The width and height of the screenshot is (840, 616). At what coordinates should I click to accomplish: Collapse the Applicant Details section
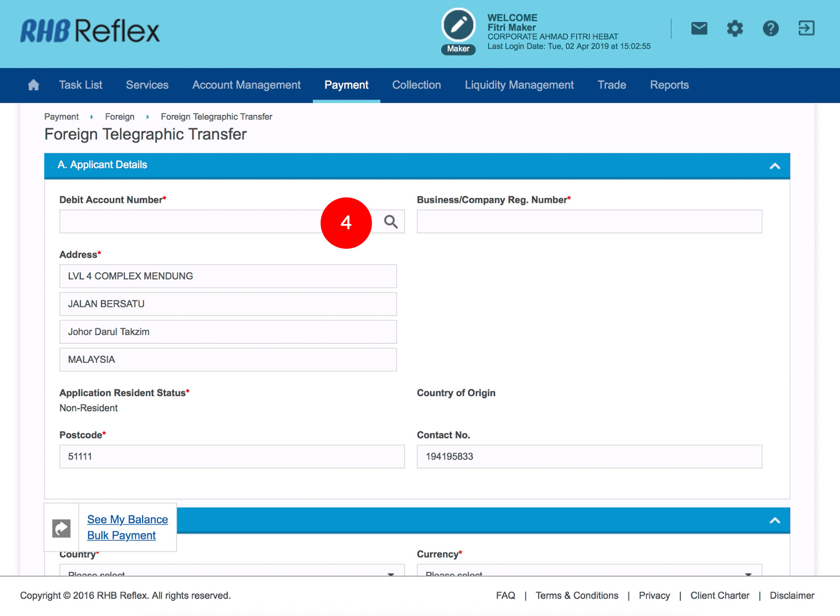(775, 166)
